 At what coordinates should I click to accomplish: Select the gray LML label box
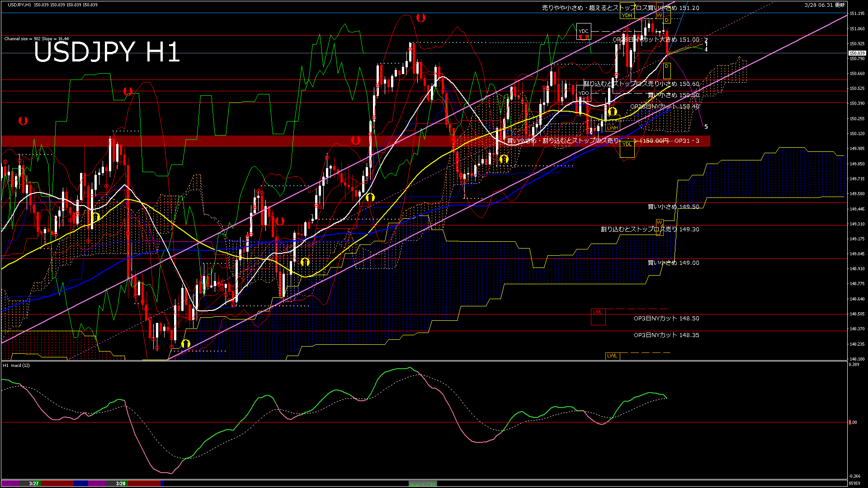pos(598,312)
